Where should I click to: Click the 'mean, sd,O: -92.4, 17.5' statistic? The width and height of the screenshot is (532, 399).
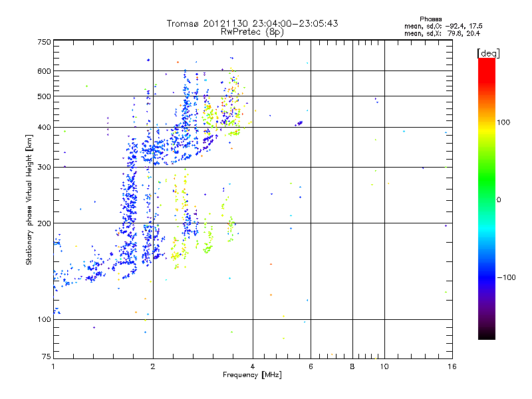pos(443,26)
